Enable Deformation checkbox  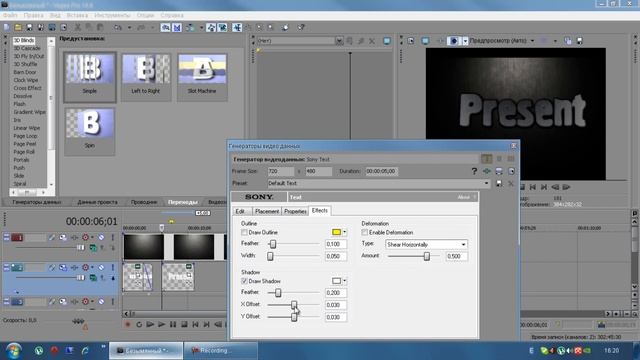(364, 232)
